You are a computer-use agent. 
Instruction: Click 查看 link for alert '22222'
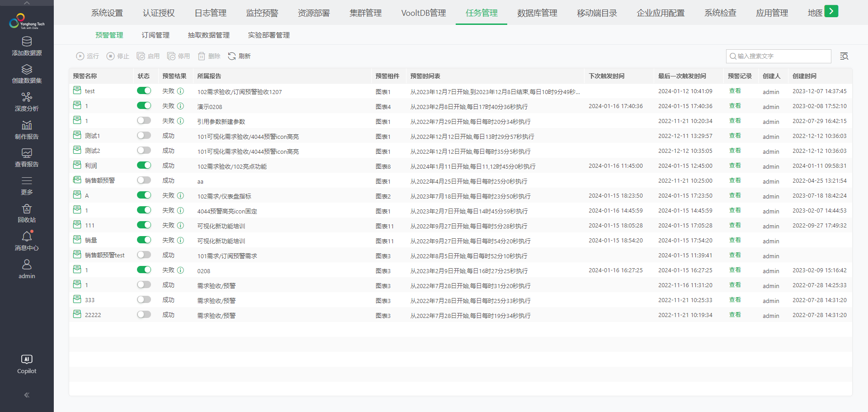point(735,315)
